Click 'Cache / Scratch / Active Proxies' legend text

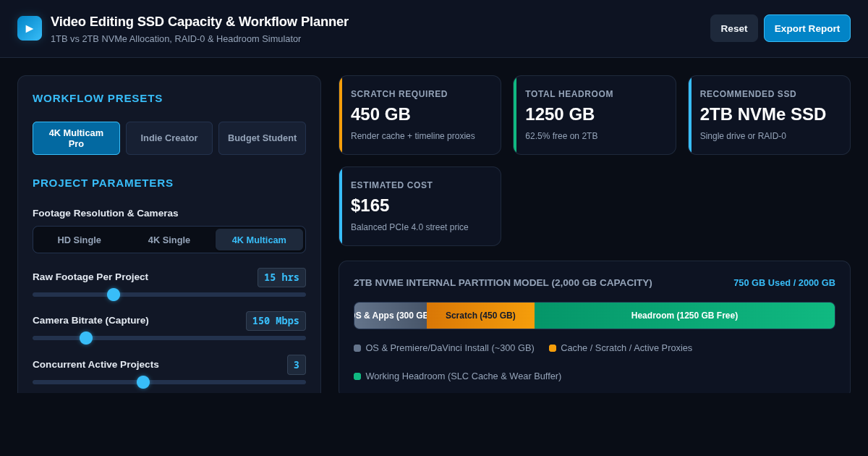[x=626, y=348]
